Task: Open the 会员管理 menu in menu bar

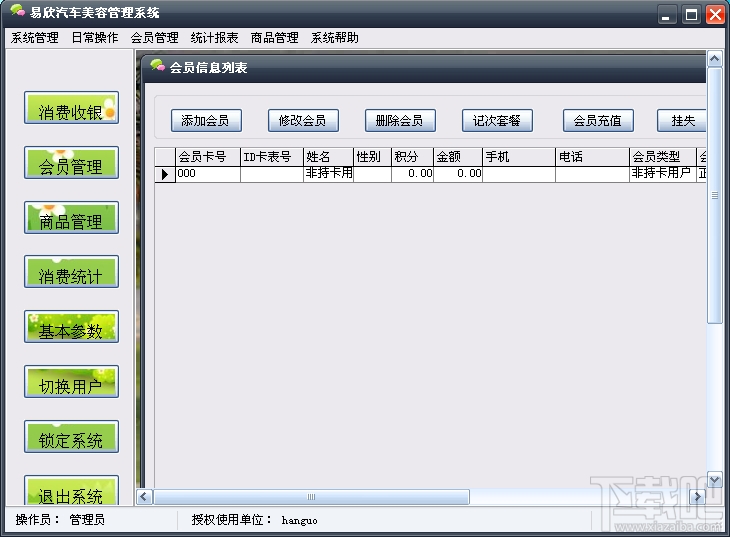Action: click(x=155, y=38)
